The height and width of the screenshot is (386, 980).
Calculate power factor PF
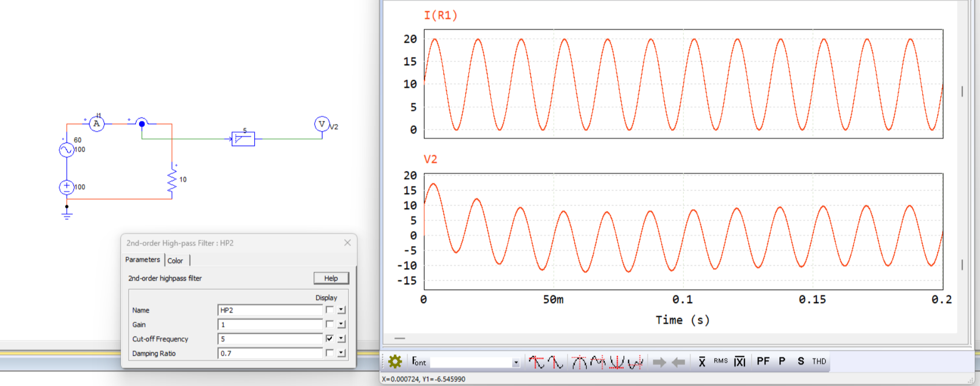click(763, 361)
